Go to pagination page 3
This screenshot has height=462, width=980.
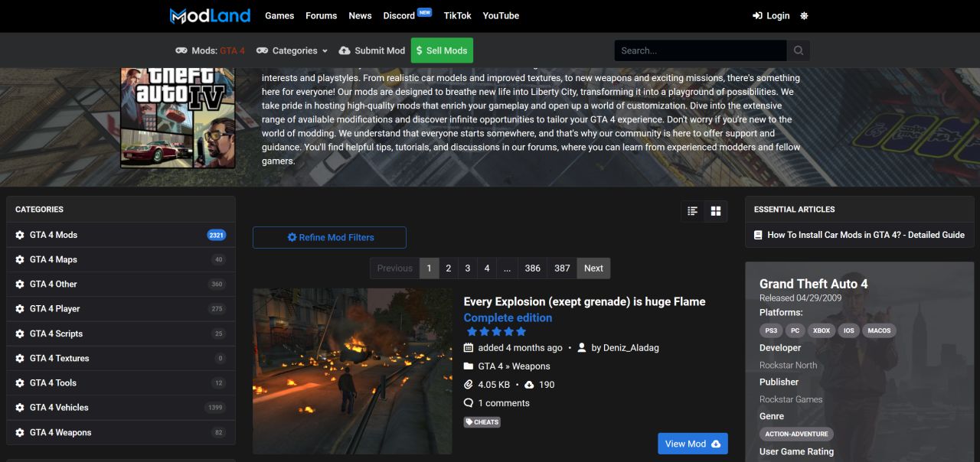(x=467, y=268)
